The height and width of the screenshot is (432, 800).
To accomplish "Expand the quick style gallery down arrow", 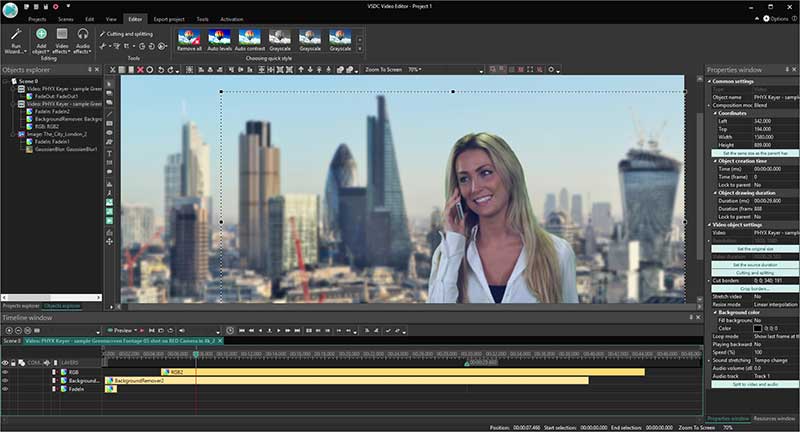I will pyautogui.click(x=360, y=49).
